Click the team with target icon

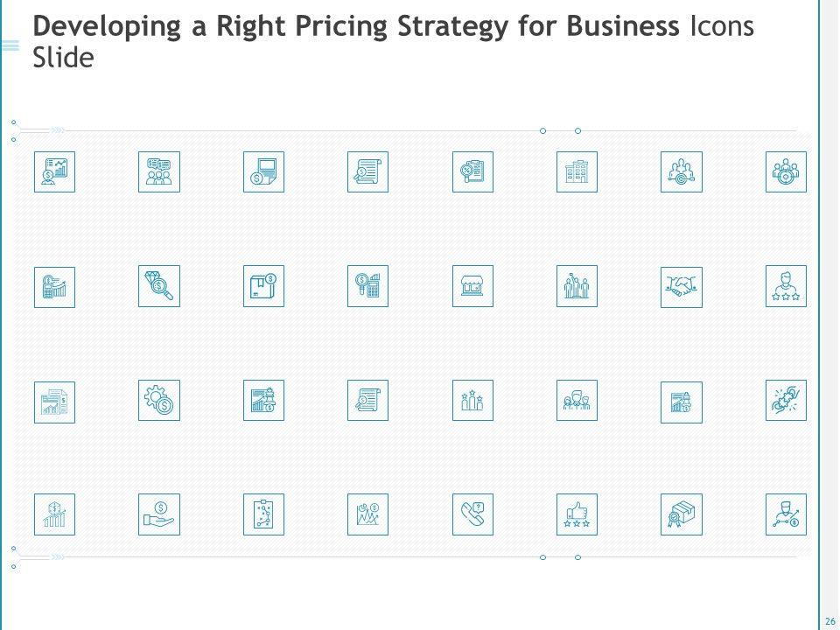(681, 172)
